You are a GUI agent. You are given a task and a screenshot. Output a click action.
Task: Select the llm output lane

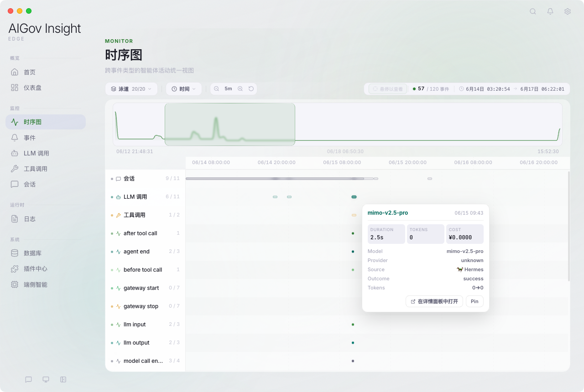click(x=145, y=343)
